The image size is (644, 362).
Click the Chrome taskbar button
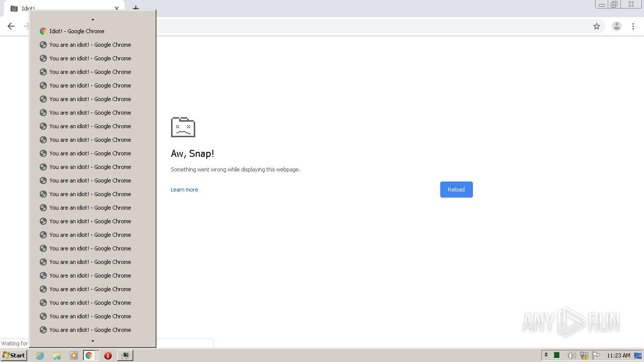click(89, 355)
